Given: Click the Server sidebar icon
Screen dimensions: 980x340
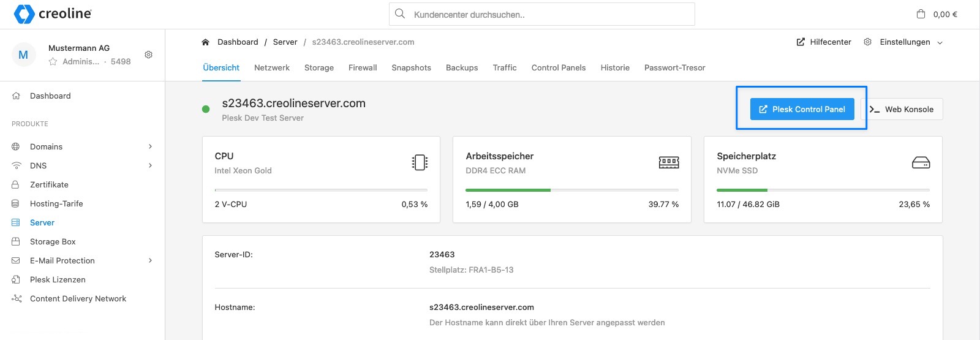Looking at the screenshot, I should click(x=16, y=222).
